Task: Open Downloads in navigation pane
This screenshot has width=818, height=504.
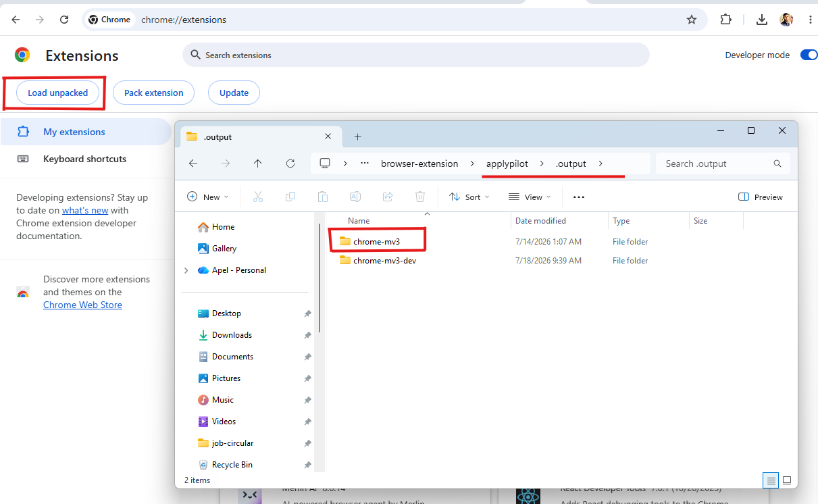Action: click(224, 335)
